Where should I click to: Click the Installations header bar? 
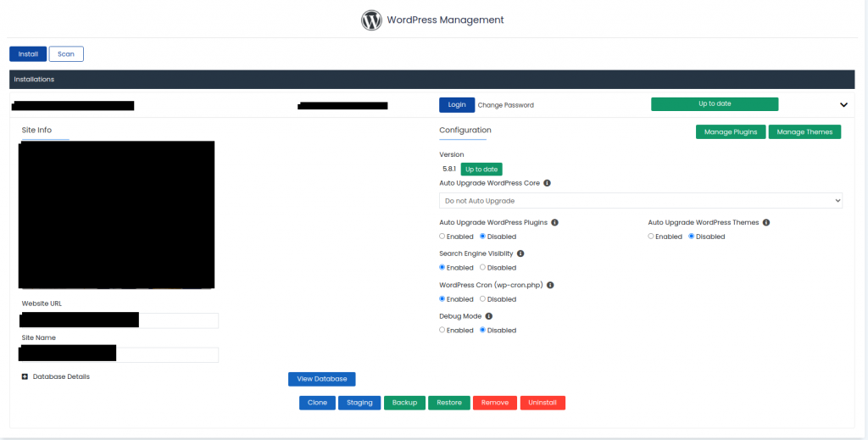pyautogui.click(x=432, y=79)
